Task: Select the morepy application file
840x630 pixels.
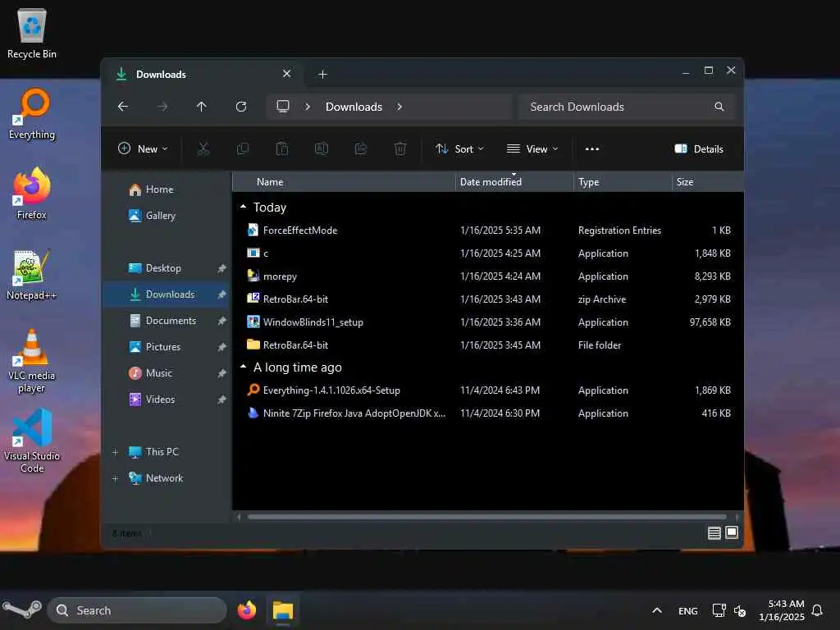Action: [x=487, y=276]
